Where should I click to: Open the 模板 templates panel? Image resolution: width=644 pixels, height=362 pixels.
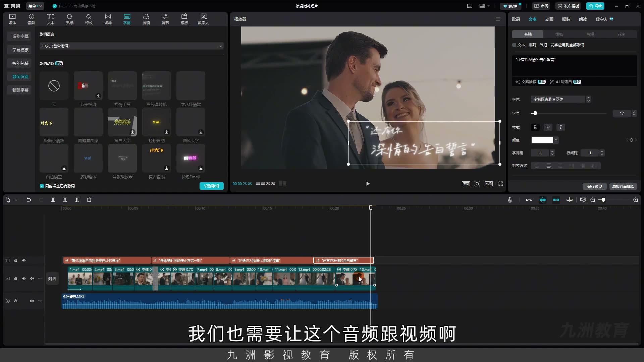point(184,19)
